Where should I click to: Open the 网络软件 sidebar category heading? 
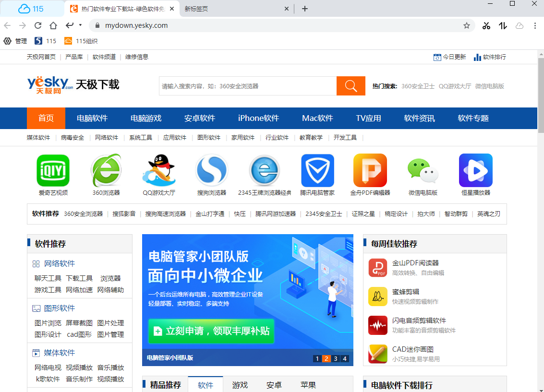[x=60, y=263]
